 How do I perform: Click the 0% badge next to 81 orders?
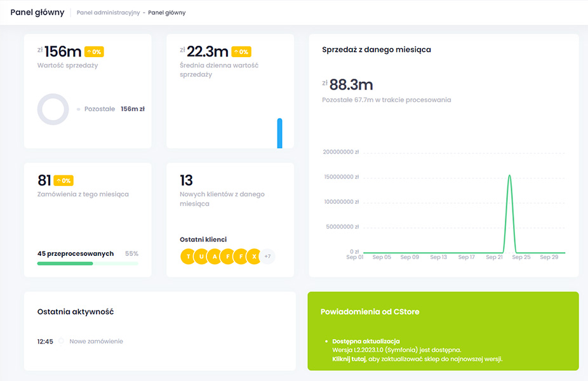pos(63,181)
